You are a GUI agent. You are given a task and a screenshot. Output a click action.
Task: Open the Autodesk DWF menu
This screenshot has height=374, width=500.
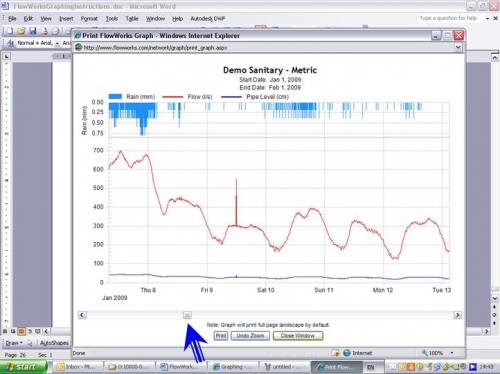pyautogui.click(x=207, y=19)
